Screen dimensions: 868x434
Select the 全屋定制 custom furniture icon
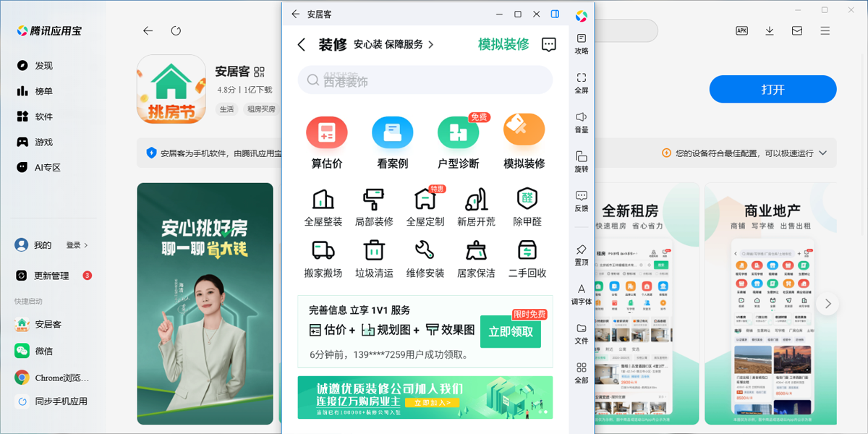point(425,199)
